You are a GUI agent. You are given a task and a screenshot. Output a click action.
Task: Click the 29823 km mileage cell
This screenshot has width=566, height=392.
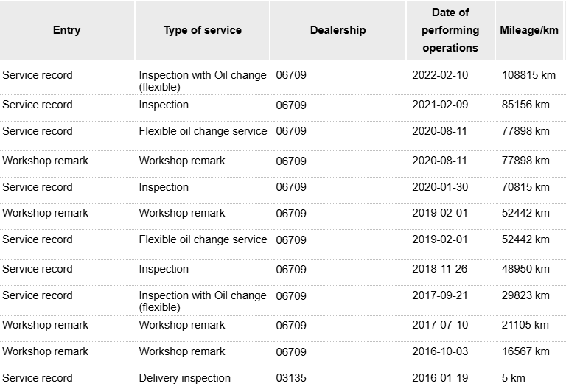pos(525,295)
